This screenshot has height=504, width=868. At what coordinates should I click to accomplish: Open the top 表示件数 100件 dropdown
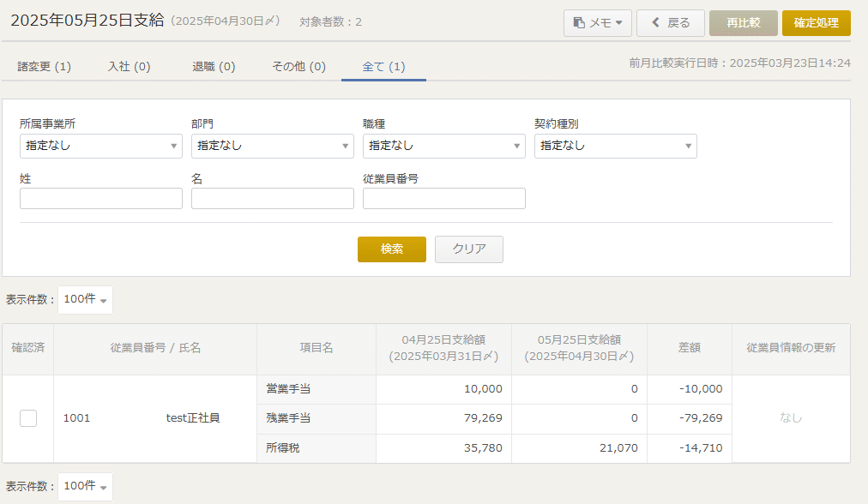[85, 300]
